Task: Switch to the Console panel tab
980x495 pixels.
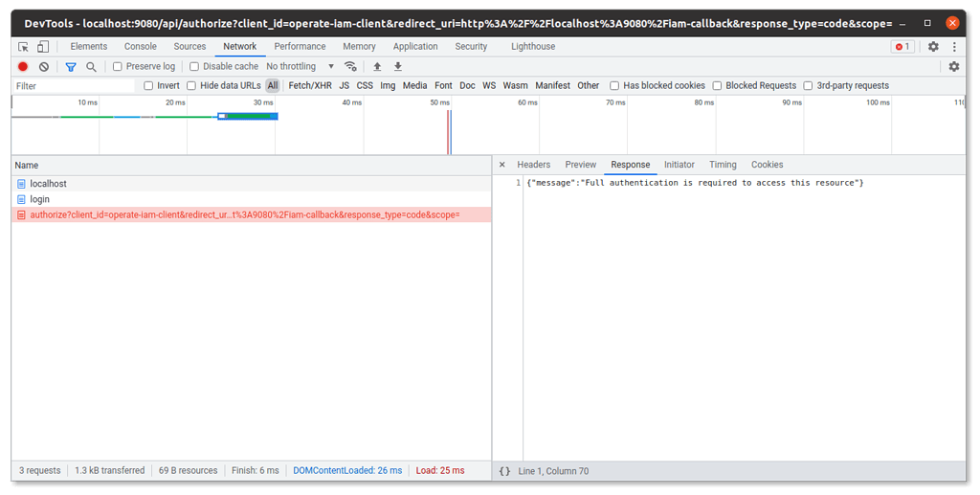Action: click(141, 46)
